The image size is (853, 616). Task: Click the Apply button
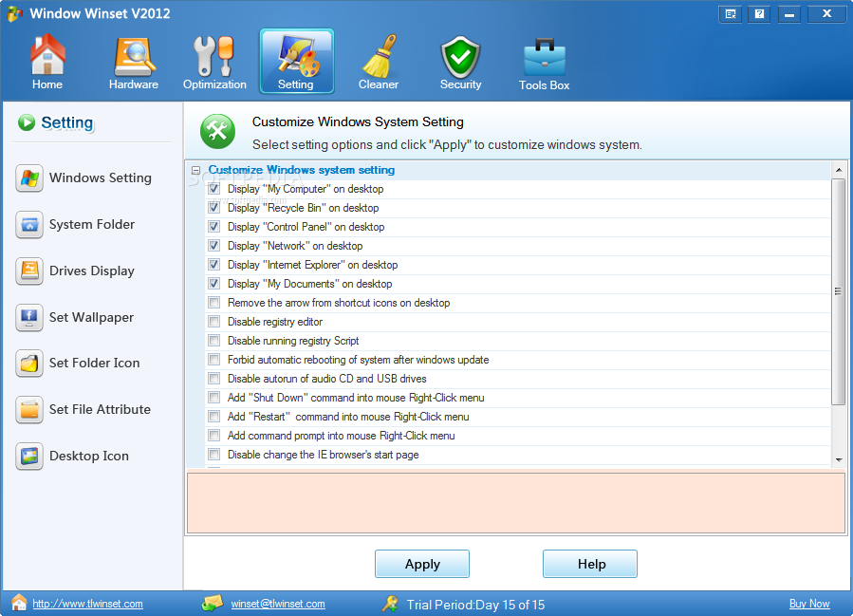(x=422, y=564)
